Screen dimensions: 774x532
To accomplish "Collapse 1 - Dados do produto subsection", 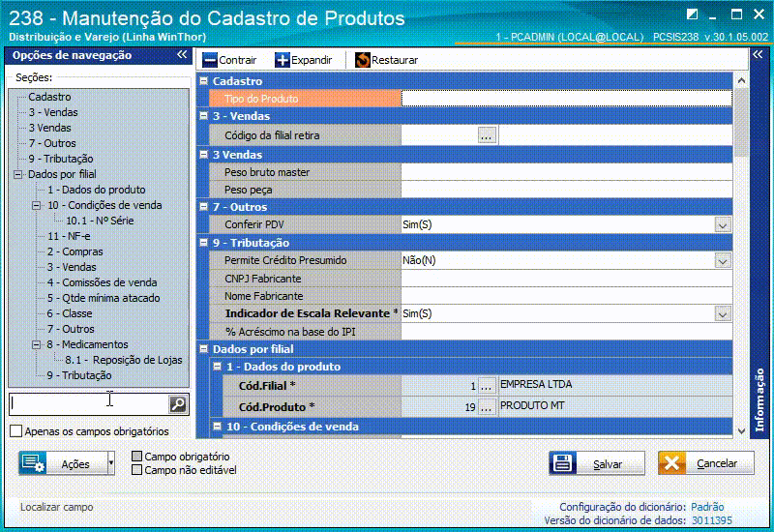I will point(217,367).
